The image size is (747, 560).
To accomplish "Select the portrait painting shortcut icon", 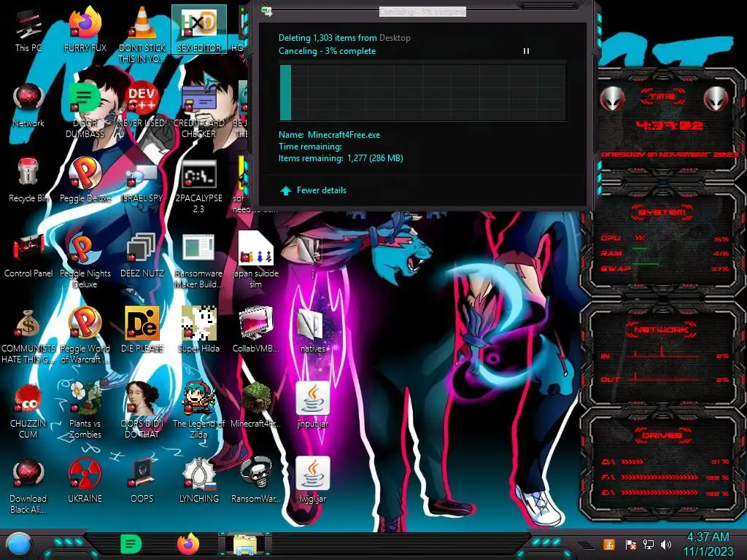I will [x=142, y=411].
